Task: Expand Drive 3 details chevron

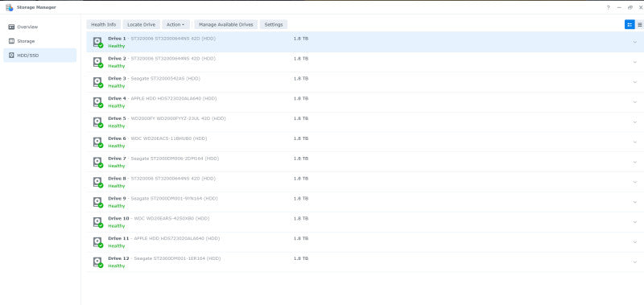Action: pyautogui.click(x=635, y=82)
